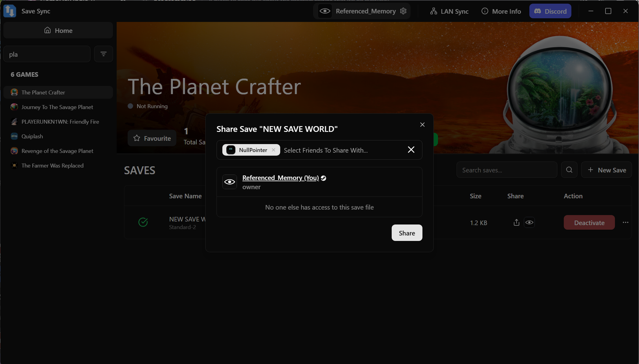This screenshot has width=639, height=364.
Task: Open LAN Sync from top bar
Action: coord(449,11)
